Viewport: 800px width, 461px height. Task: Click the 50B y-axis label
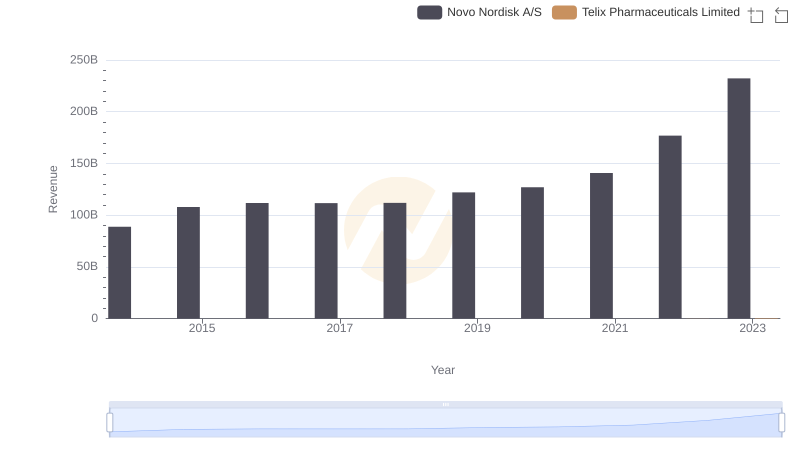pyautogui.click(x=87, y=266)
